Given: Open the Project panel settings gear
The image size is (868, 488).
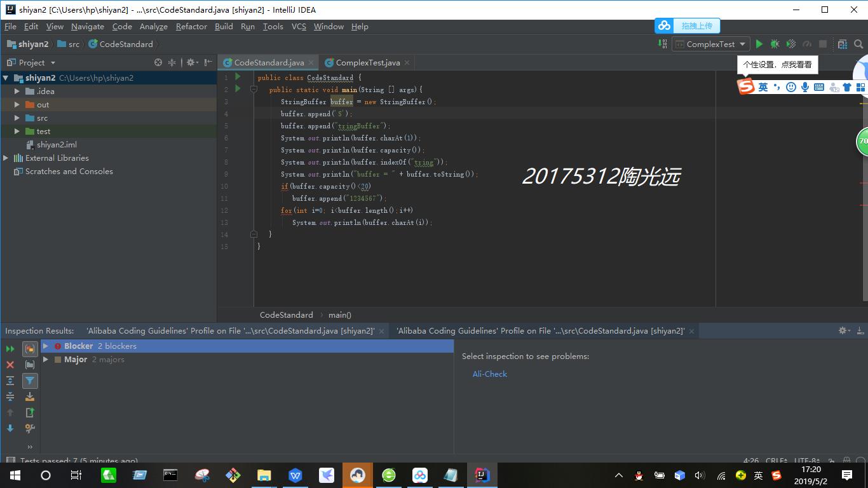Looking at the screenshot, I should coord(191,62).
